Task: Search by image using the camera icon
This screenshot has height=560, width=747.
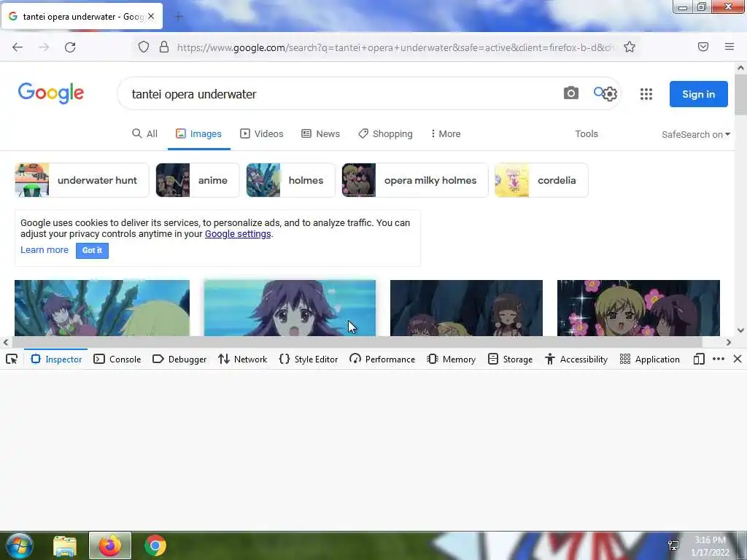Action: [x=570, y=93]
